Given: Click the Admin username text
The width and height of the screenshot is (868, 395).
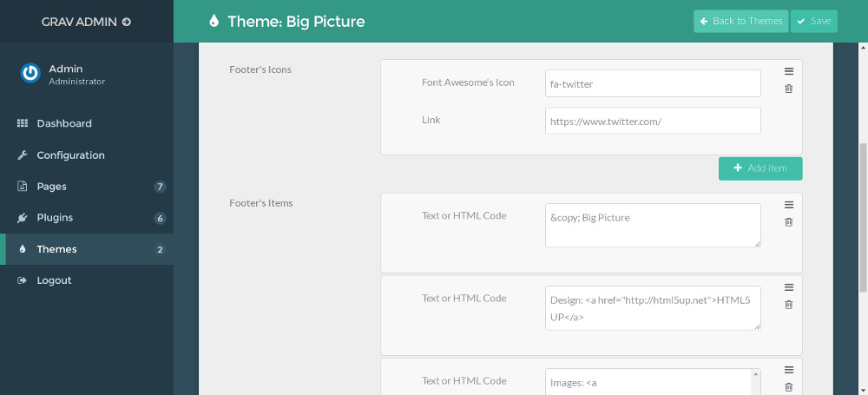Looking at the screenshot, I should (65, 69).
